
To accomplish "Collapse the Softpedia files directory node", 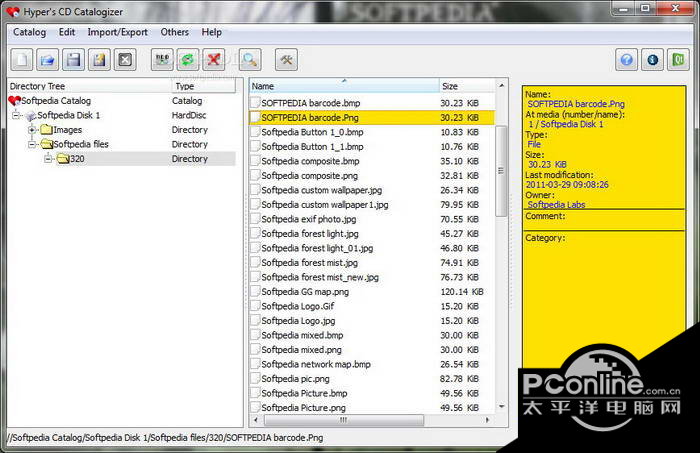I will click(x=32, y=144).
